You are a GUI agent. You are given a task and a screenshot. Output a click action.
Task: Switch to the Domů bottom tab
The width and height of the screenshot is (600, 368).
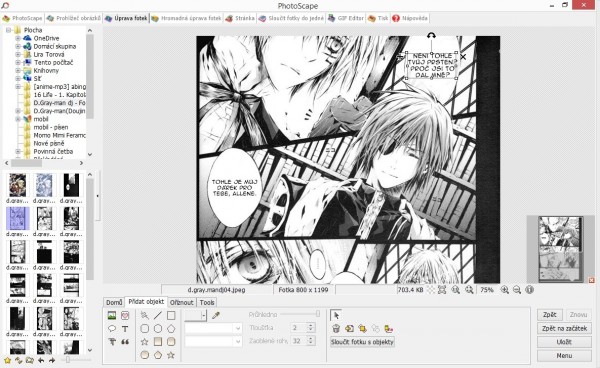(x=114, y=303)
